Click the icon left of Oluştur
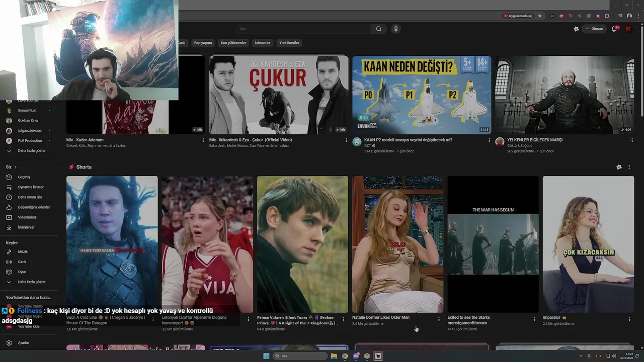644x362 pixels. point(576,29)
